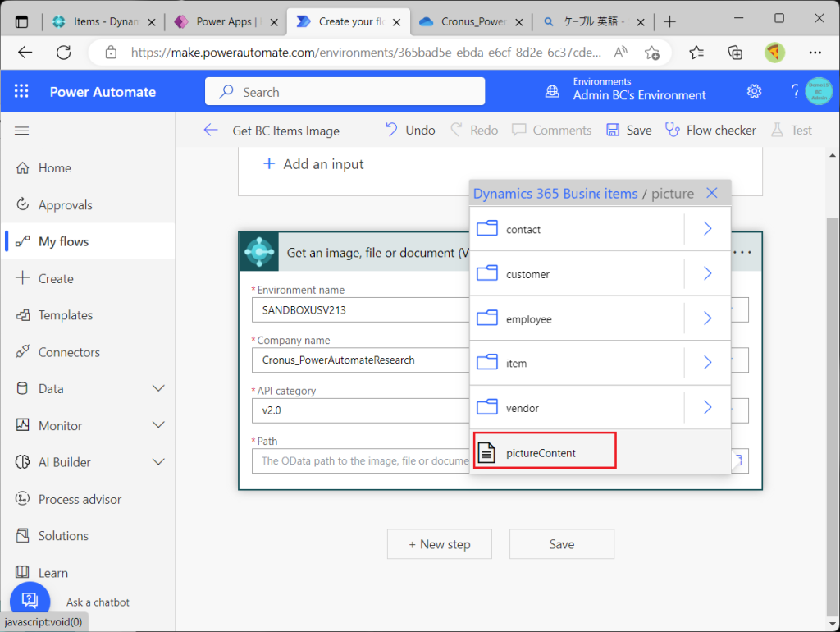The image size is (840, 632).
Task: Expand the AI Builder navigation section
Action: click(x=158, y=461)
